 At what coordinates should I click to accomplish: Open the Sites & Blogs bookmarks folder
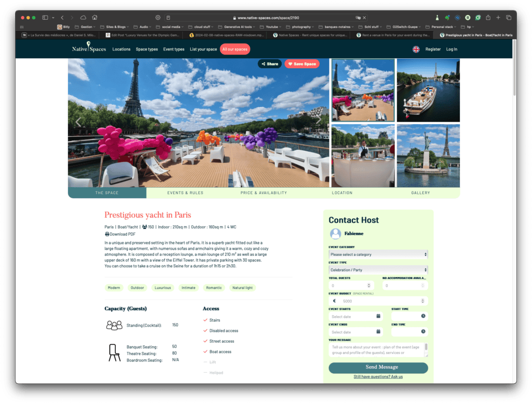tap(115, 27)
